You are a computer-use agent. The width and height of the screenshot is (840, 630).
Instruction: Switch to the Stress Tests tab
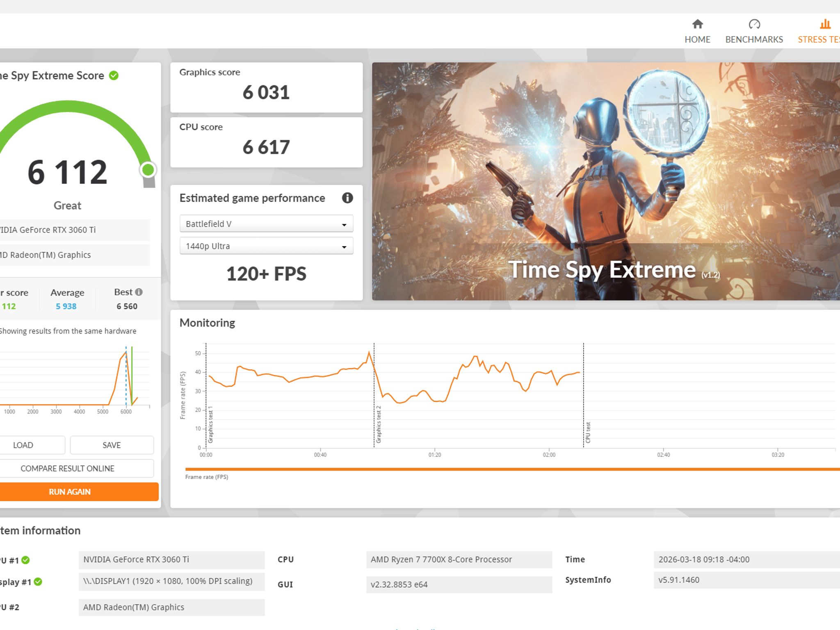(x=819, y=32)
